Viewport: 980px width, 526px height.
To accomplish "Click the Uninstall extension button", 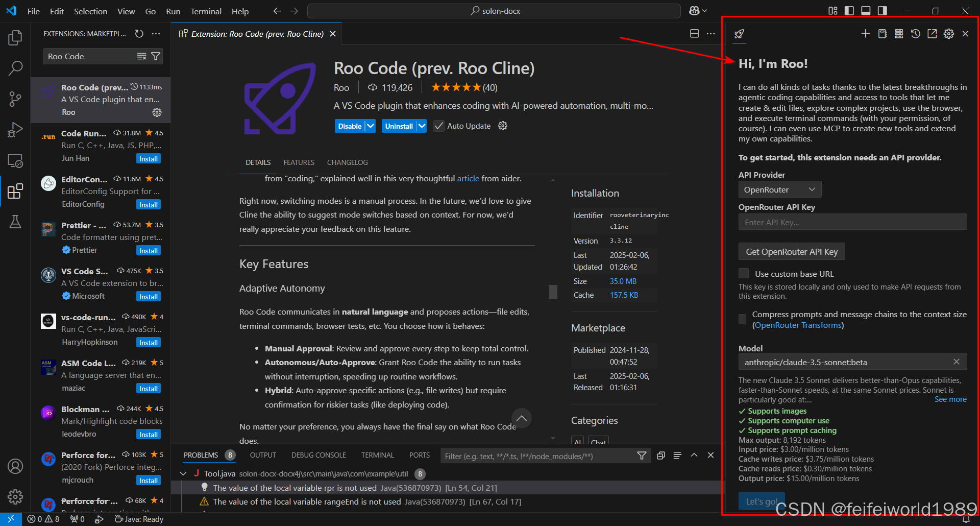I will 399,126.
